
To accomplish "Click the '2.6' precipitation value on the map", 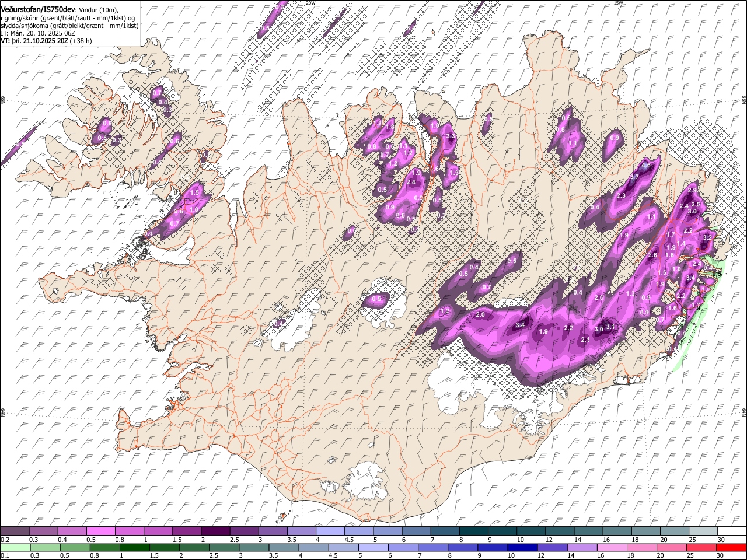I will click(652, 255).
